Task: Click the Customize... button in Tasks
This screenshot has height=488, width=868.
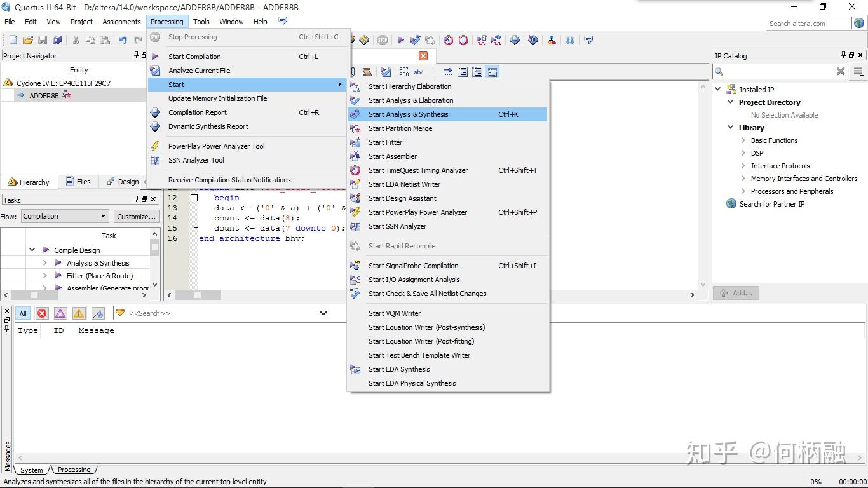Action: pos(136,216)
